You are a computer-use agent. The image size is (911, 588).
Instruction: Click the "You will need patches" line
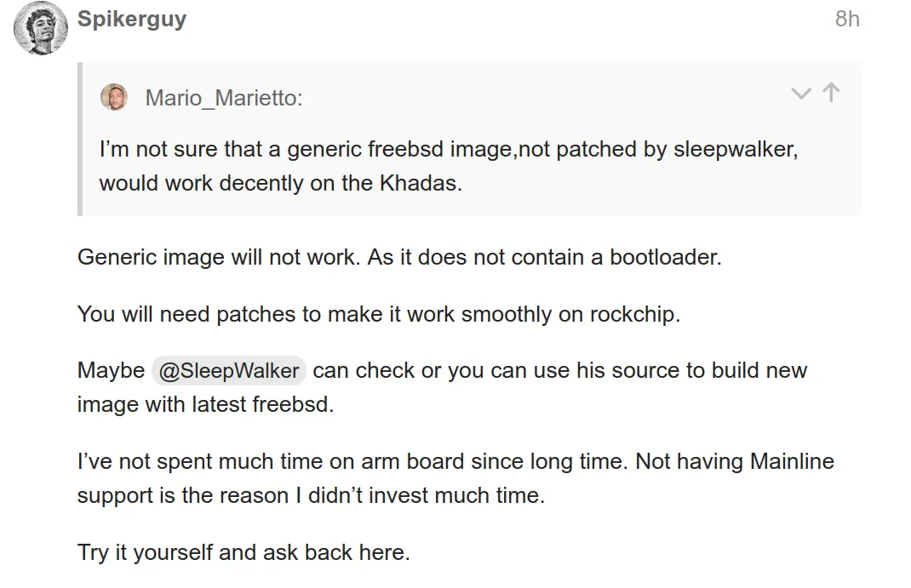[x=378, y=314]
